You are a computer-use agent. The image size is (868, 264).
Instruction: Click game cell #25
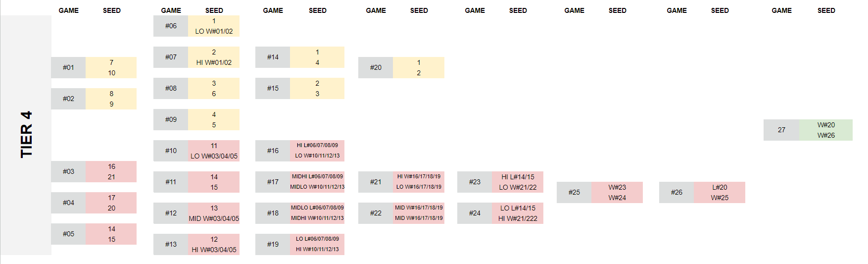(x=574, y=192)
